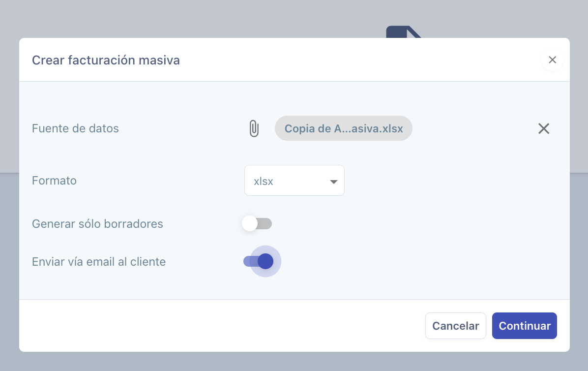588x371 pixels.
Task: Enable Generar sólo borradores toggle
Action: pyautogui.click(x=257, y=223)
